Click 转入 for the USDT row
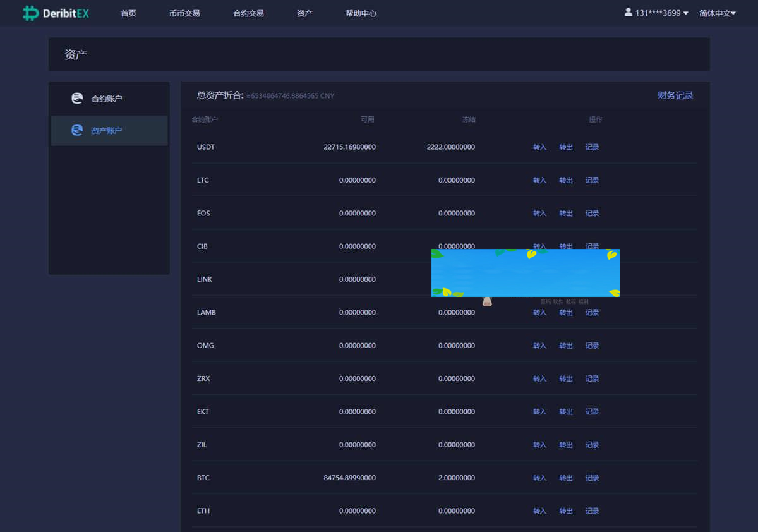Screen dimensions: 758x532 (x=539, y=147)
